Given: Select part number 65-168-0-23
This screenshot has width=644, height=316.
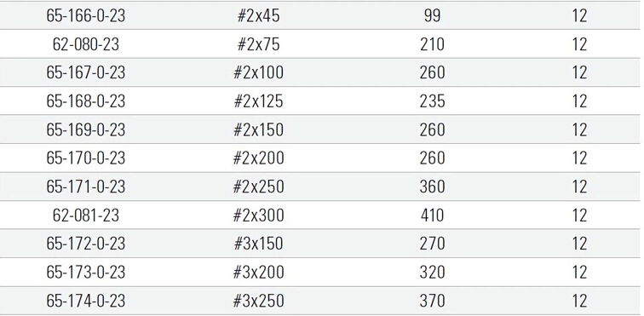Looking at the screenshot, I should (85, 101).
